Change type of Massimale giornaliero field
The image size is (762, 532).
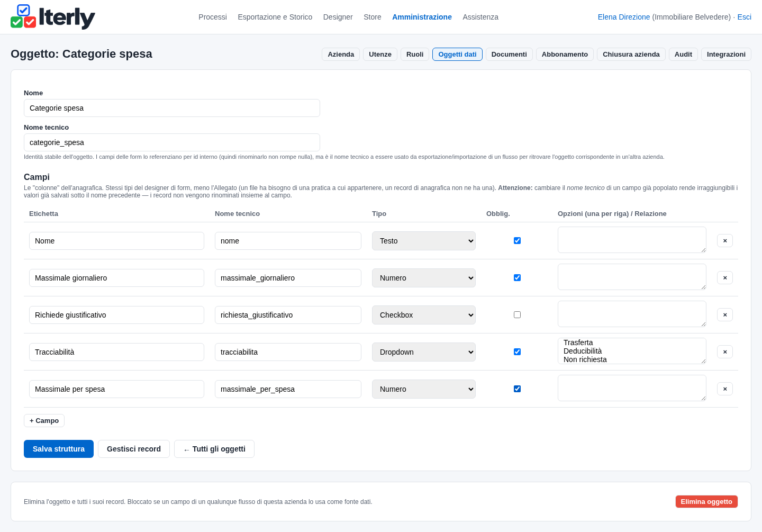(x=424, y=278)
